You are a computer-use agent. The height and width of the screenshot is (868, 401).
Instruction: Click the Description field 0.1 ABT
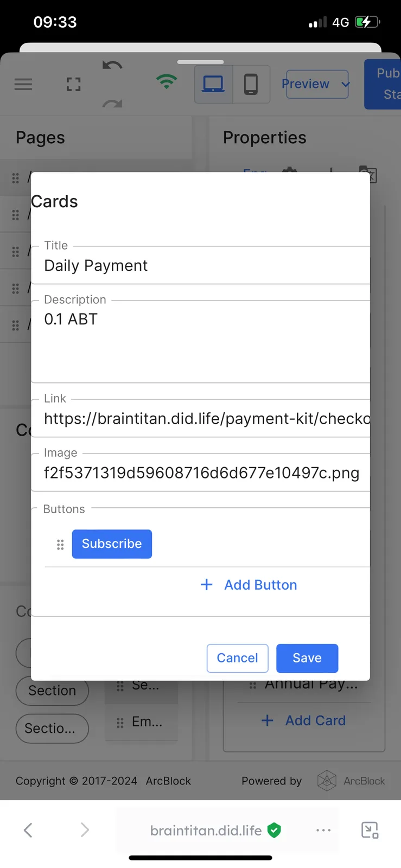(x=200, y=341)
